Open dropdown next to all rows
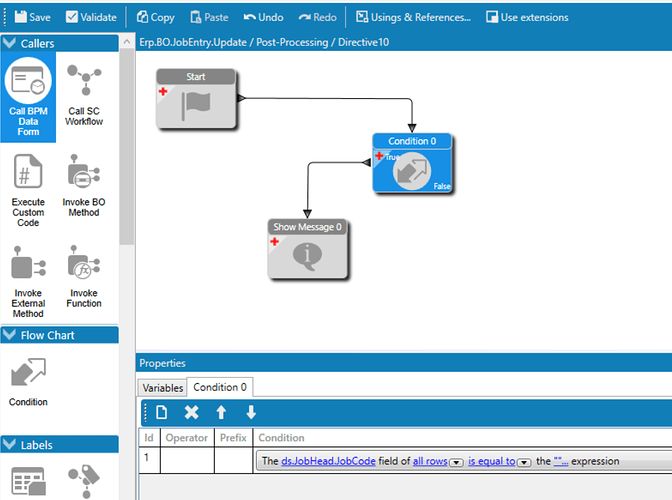Screen dimensions: 672x500 pyautogui.click(x=456, y=462)
